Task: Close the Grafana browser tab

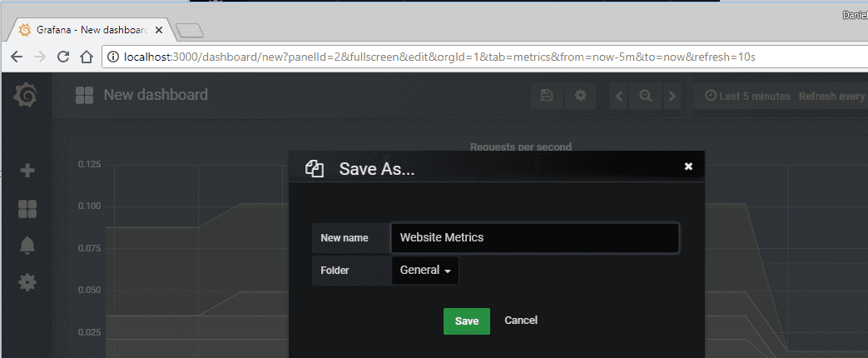Action: pos(159,30)
